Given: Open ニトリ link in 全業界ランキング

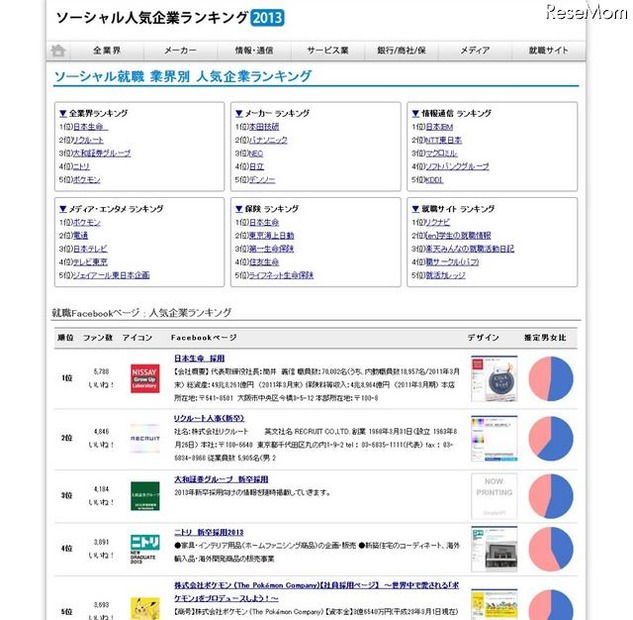Looking at the screenshot, I should [82, 167].
